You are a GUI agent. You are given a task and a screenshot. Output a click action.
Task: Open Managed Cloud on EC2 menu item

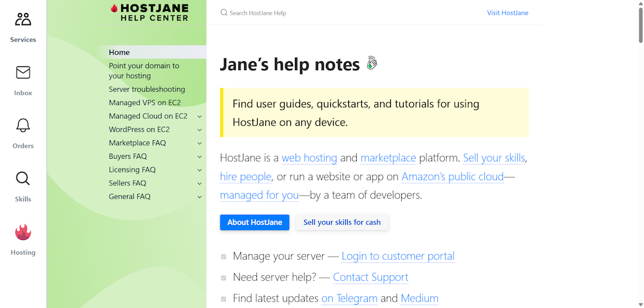coord(148,116)
